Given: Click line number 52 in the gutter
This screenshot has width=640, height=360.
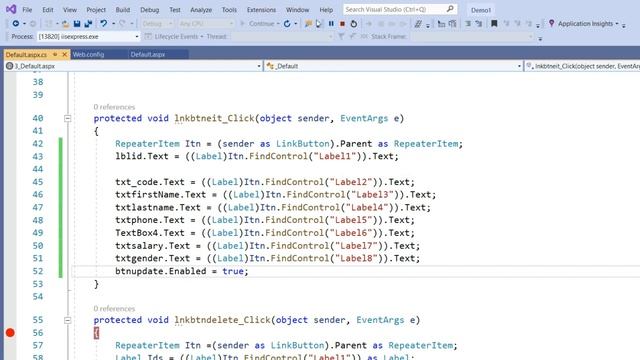Looking at the screenshot, I should pos(38,271).
